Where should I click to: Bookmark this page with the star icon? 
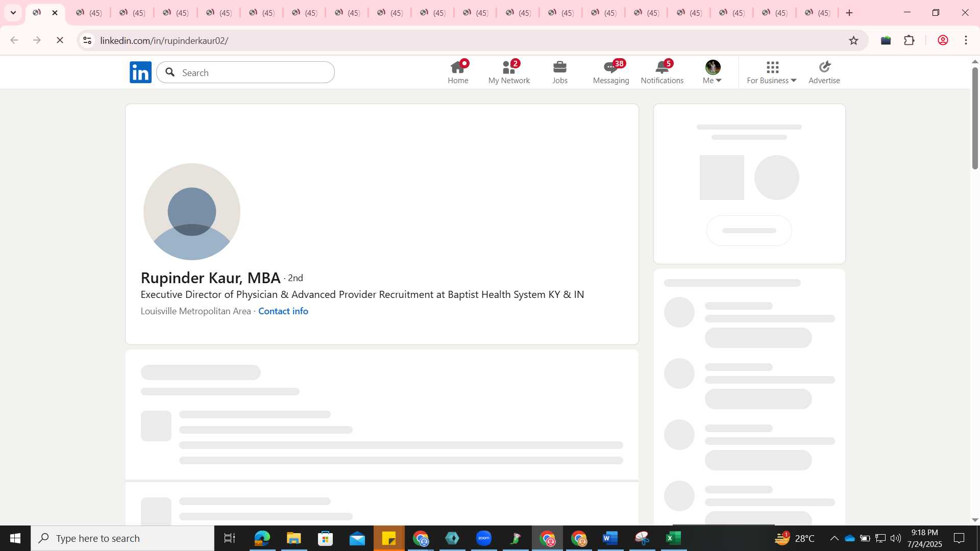click(853, 40)
